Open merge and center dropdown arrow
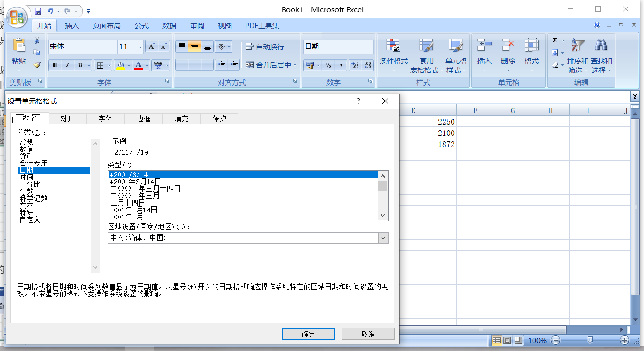The image size is (644, 351). coord(295,65)
